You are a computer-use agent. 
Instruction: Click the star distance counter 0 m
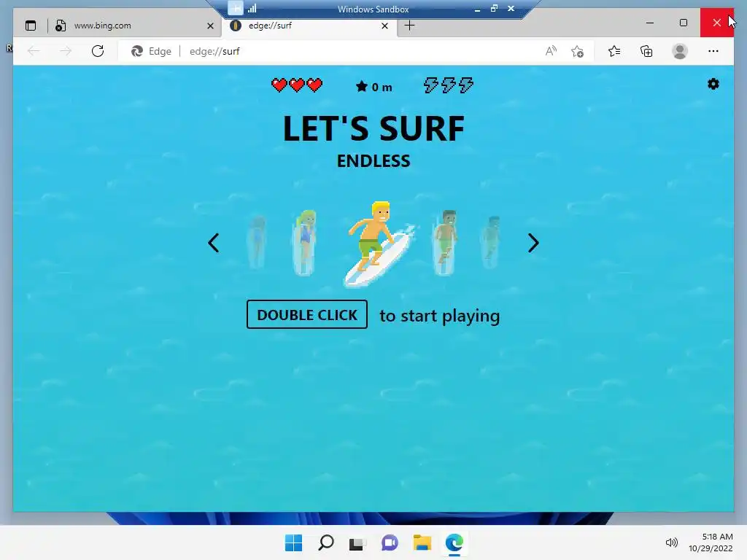coord(374,87)
